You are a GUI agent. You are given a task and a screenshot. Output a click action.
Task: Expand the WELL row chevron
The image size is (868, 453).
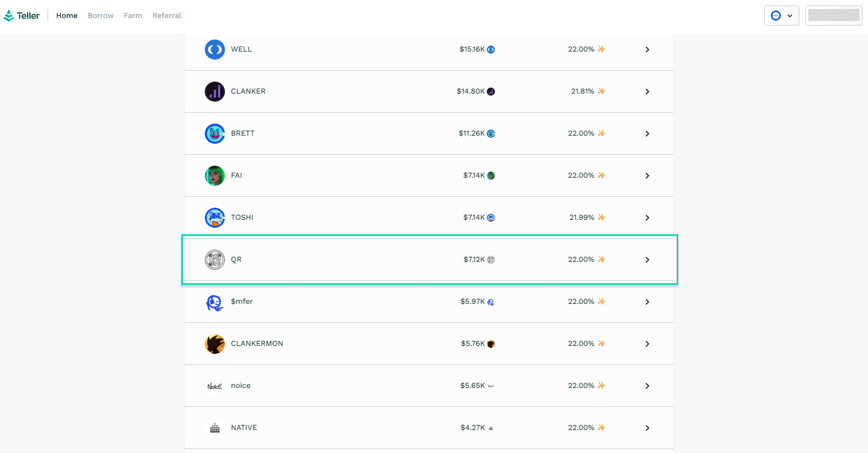pos(647,50)
